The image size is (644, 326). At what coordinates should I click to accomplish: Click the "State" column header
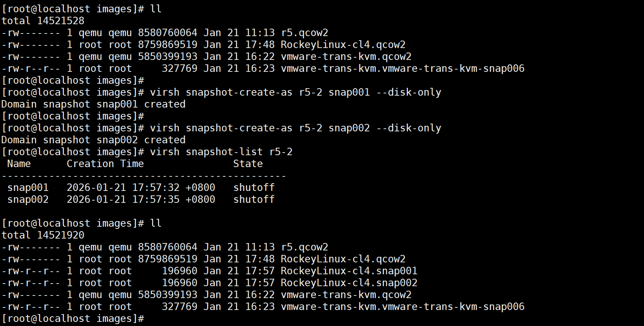(x=248, y=164)
